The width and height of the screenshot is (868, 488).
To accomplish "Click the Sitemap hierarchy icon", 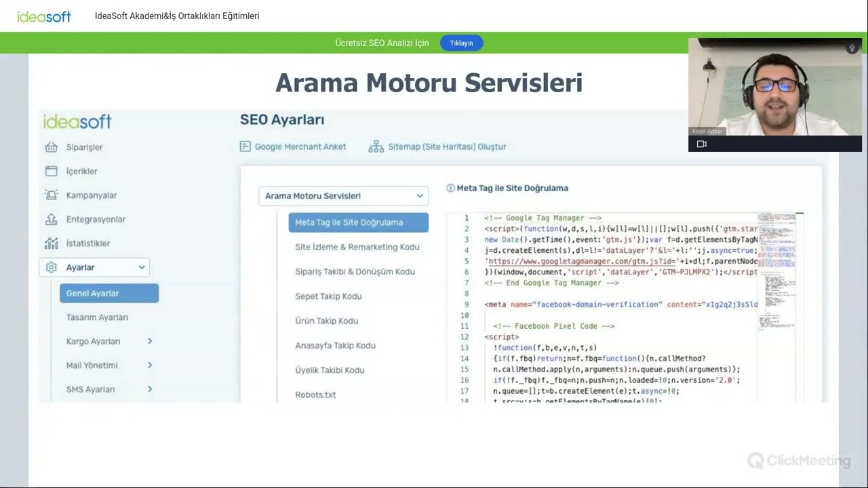I will (376, 146).
